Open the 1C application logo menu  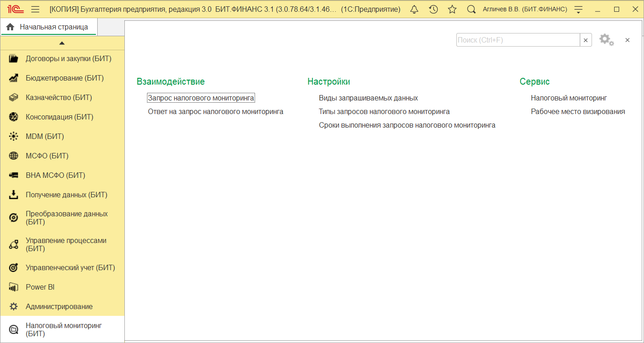point(16,9)
